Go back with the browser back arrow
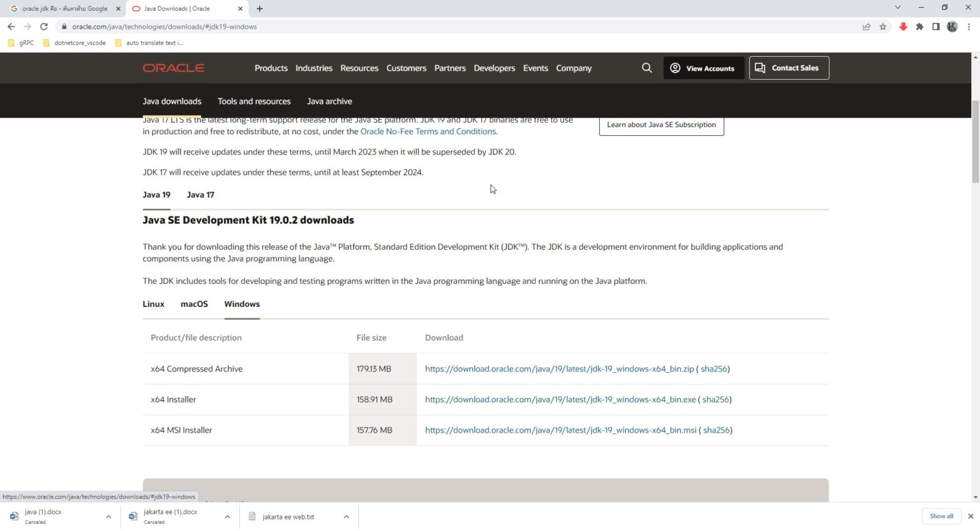The height and width of the screenshot is (531, 980). (11, 27)
